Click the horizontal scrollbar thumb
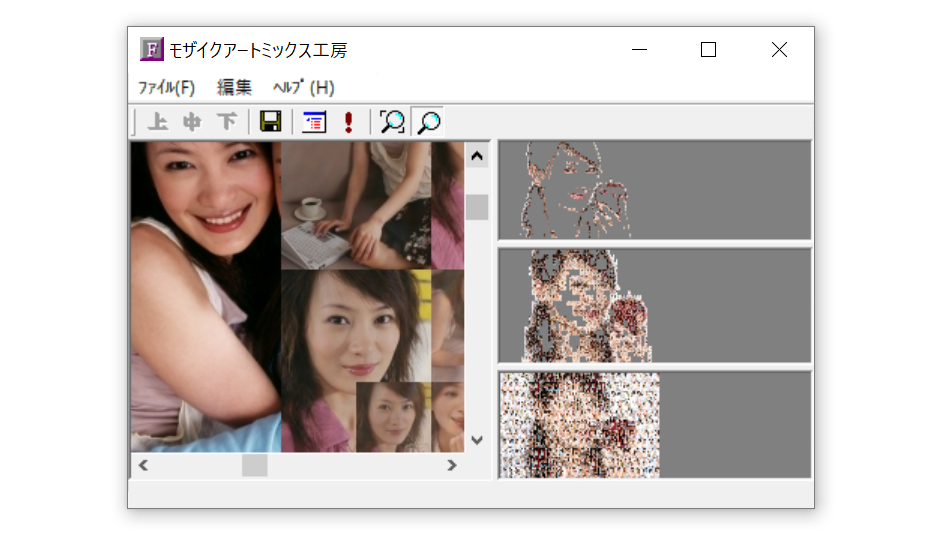 point(254,465)
